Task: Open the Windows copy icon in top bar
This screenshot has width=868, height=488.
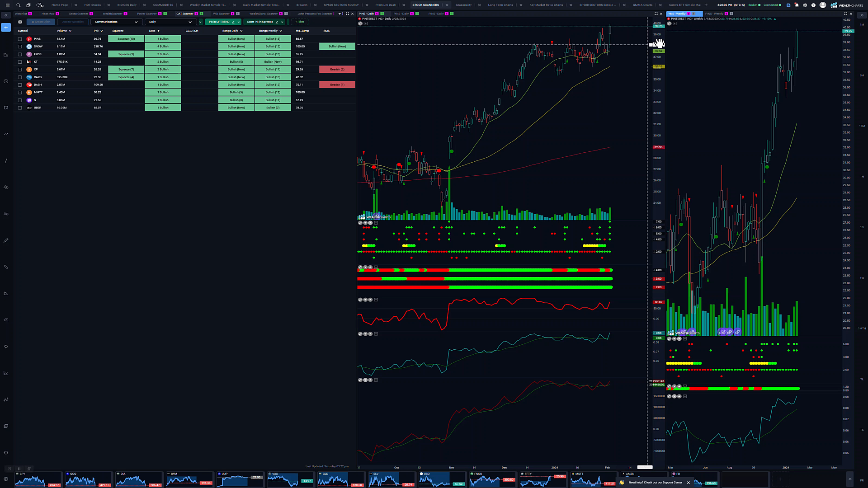Action: [28, 5]
